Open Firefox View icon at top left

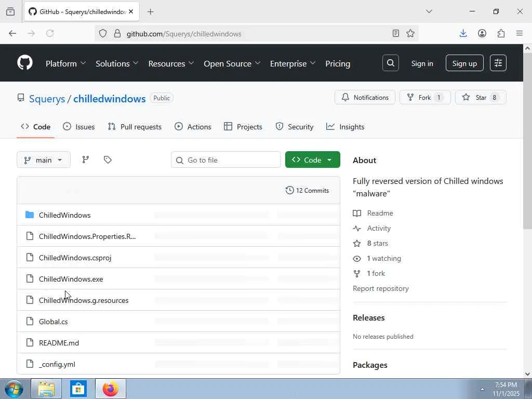point(10,12)
